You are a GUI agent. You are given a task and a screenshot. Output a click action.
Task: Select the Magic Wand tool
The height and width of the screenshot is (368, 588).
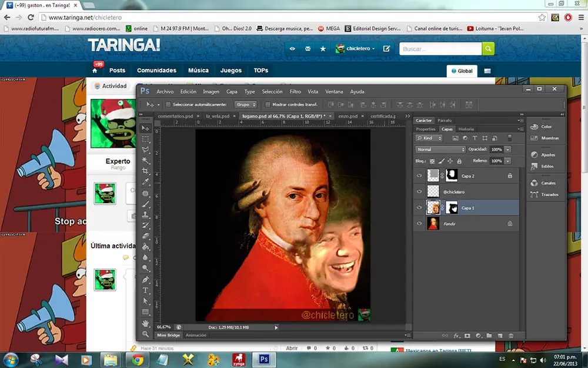(145, 160)
